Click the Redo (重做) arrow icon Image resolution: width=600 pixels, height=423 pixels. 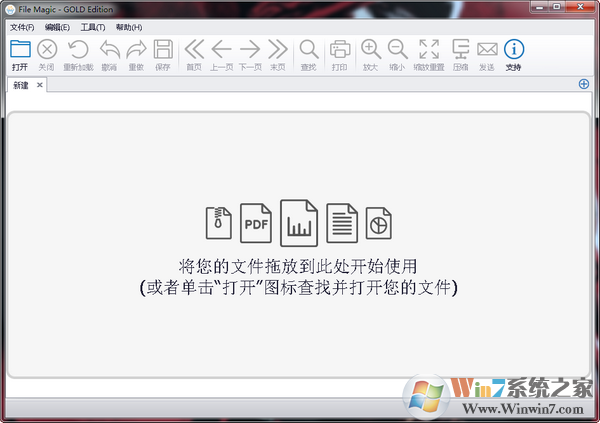pos(137,49)
